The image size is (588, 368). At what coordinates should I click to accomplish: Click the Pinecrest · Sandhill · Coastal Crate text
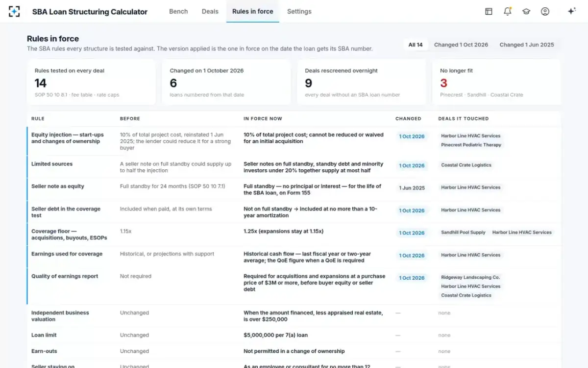coord(481,95)
